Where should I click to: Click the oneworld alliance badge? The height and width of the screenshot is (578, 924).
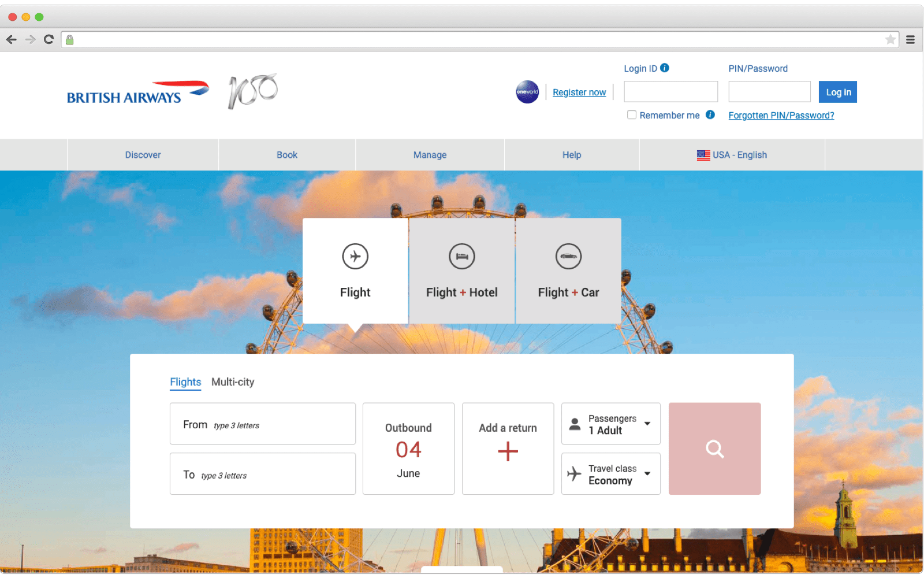click(x=527, y=92)
